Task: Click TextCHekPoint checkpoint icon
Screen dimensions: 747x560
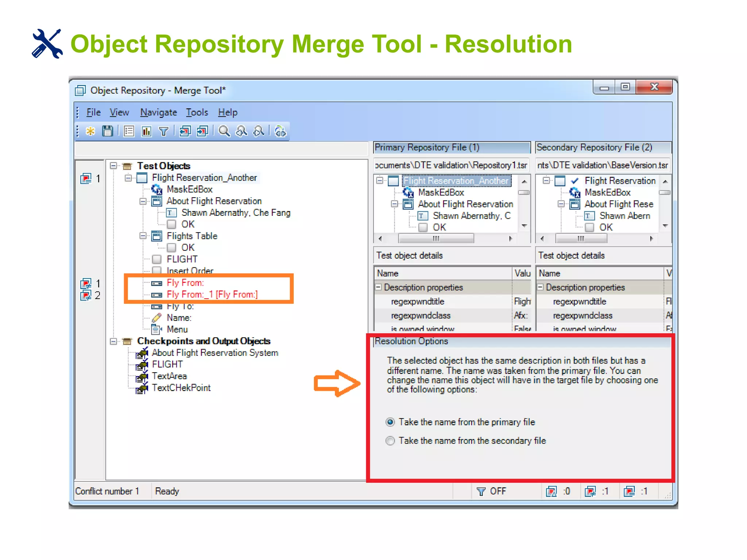Action: (x=142, y=388)
